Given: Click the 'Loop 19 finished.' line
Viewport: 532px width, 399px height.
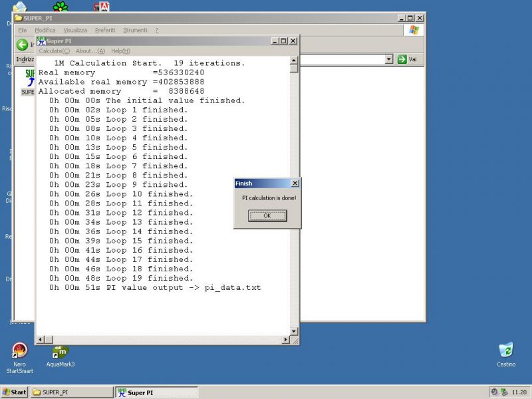Looking at the screenshot, I should [121, 278].
